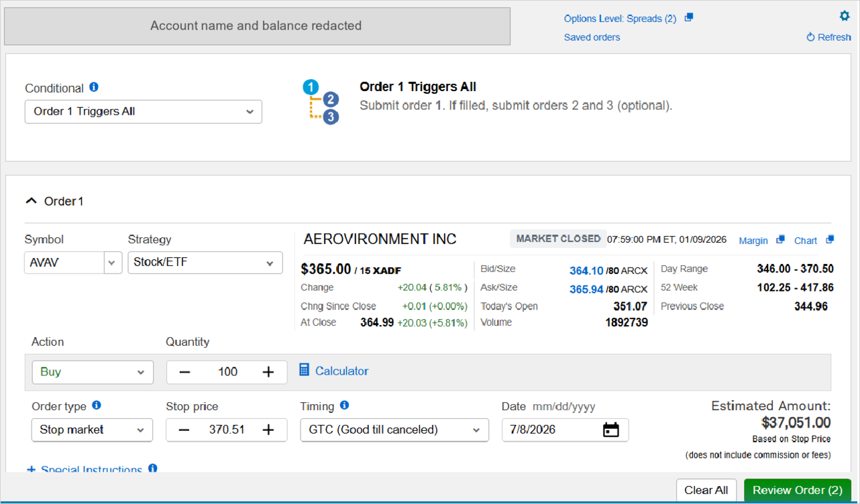The image size is (860, 504).
Task: Open the Options Level: Spreads (2) link
Action: (x=620, y=19)
